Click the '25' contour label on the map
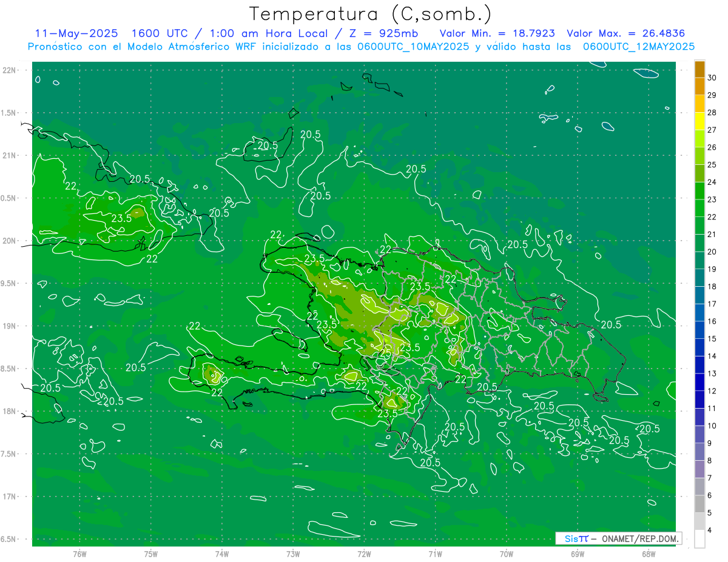The image size is (728, 562). 386,352
